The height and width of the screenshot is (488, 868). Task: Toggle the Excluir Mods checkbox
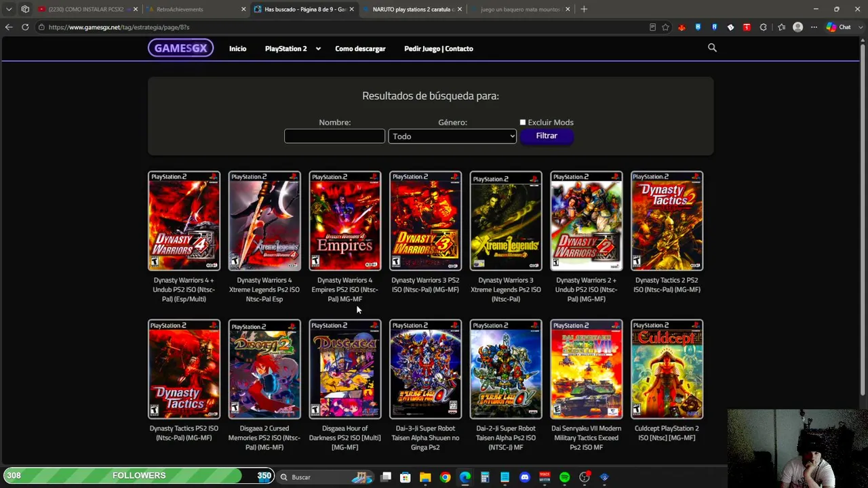[523, 123]
